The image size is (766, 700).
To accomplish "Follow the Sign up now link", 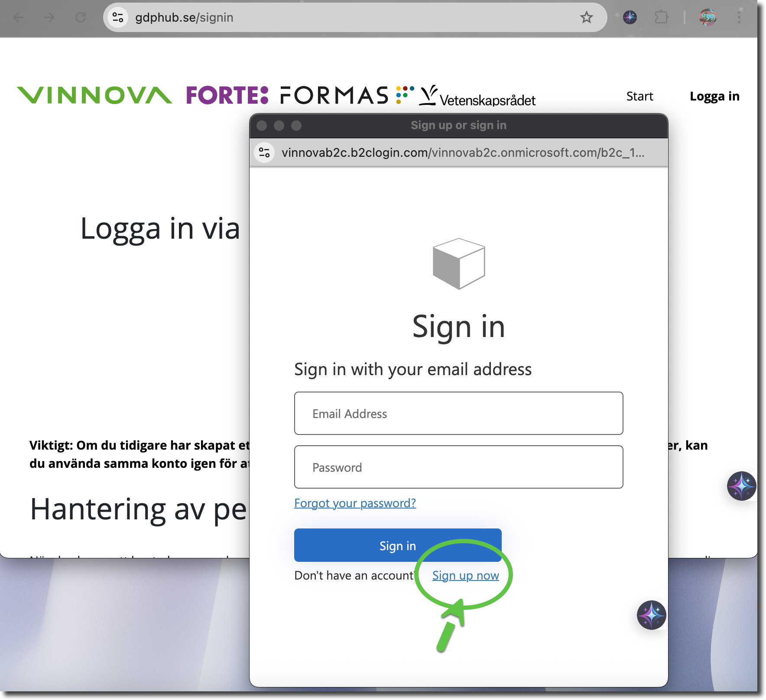I will 465,575.
